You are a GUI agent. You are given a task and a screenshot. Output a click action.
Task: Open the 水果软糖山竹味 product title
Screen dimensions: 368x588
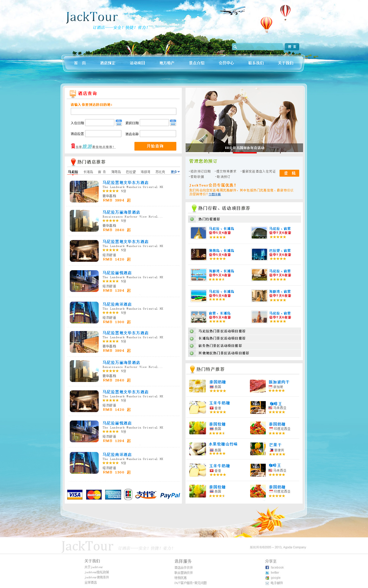coord(223,444)
